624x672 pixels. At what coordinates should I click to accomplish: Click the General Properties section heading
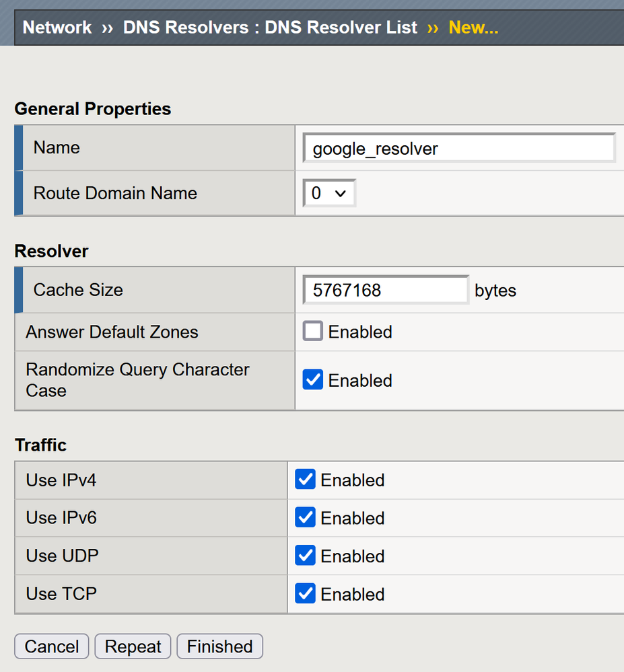pyautogui.click(x=93, y=109)
